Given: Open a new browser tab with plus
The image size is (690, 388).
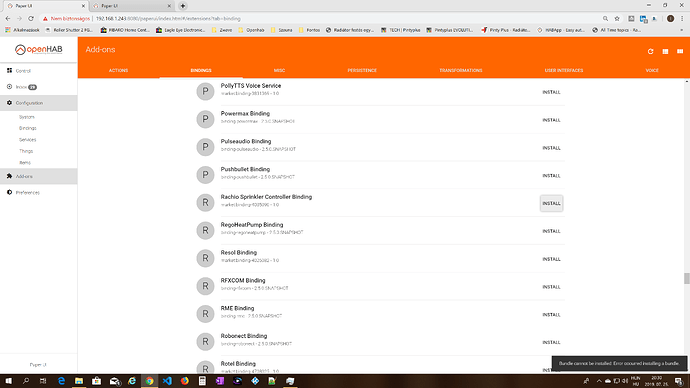Looking at the screenshot, I should pos(183,6).
